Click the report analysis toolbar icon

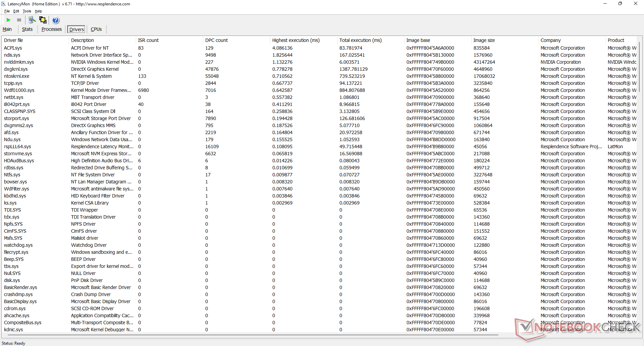click(x=32, y=20)
